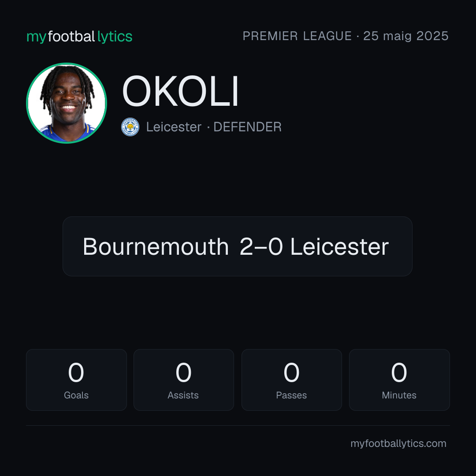Screen dimensions: 476x476
Task: Click the Goals stat card
Action: pyautogui.click(x=76, y=380)
